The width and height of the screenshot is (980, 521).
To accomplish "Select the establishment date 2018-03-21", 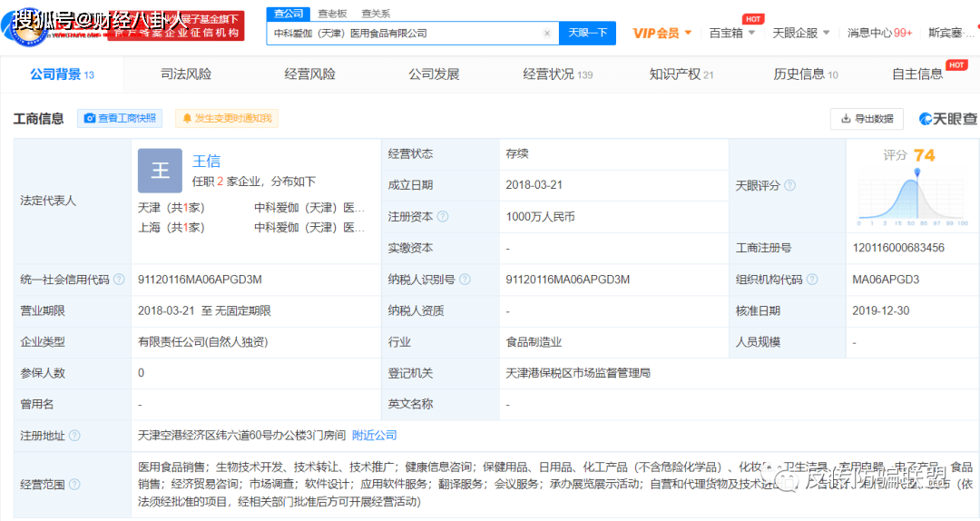I will [x=534, y=185].
